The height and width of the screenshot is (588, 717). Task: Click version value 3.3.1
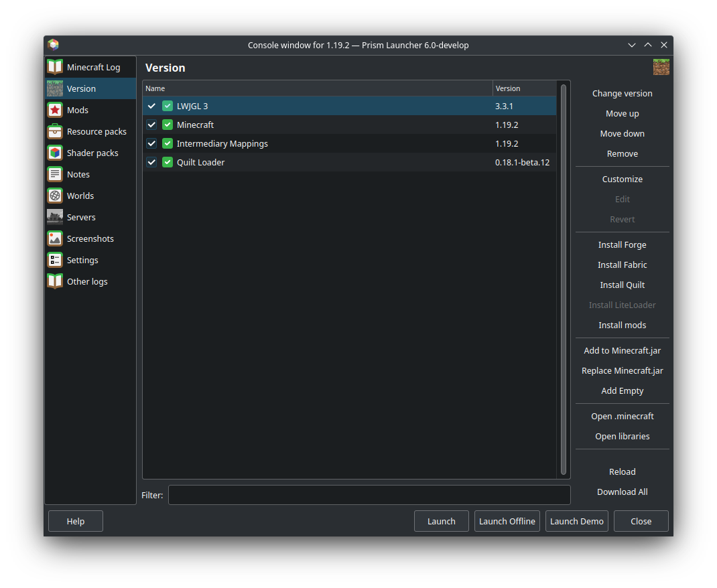pyautogui.click(x=504, y=106)
